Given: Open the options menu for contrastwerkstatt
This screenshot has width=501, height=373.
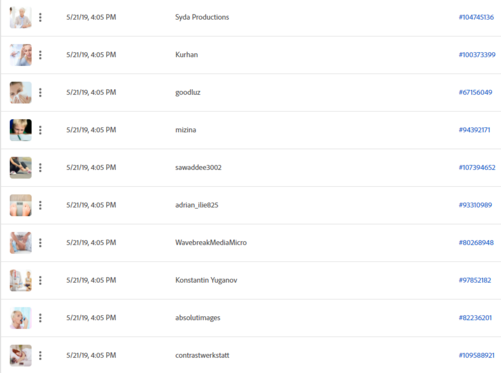Looking at the screenshot, I should pyautogui.click(x=40, y=356).
